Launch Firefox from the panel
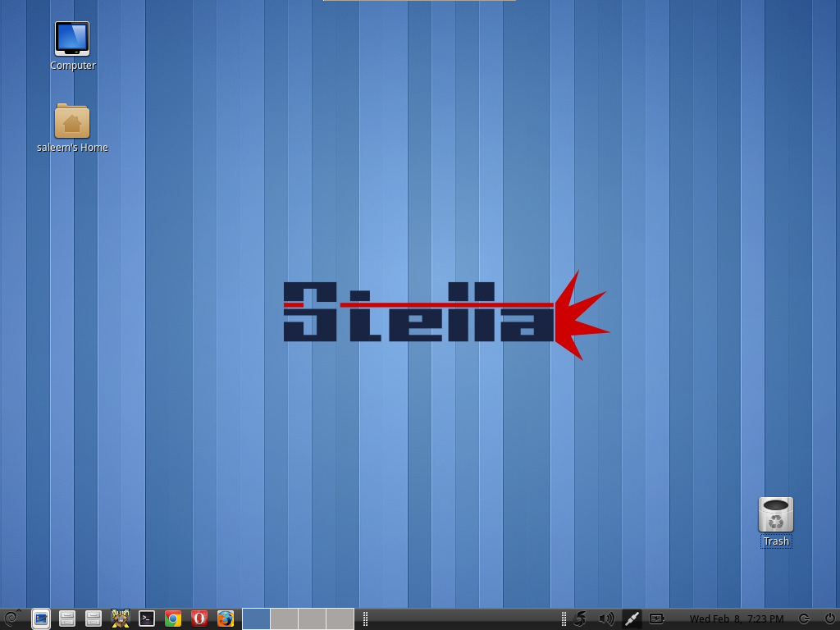The height and width of the screenshot is (630, 840). [226, 619]
